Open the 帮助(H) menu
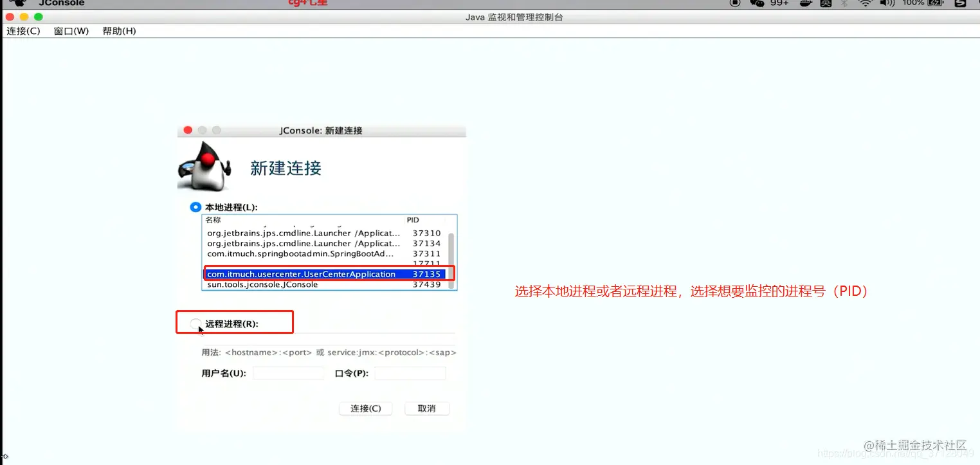 119,31
